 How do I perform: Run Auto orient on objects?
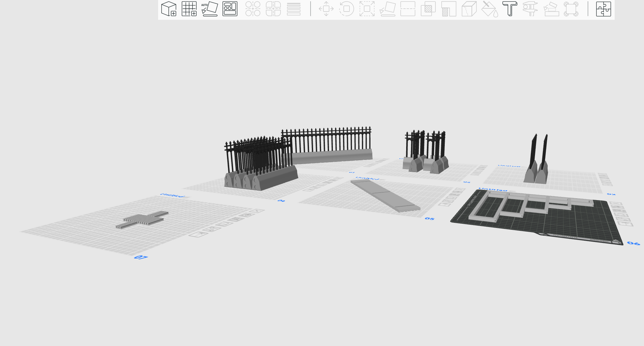click(x=209, y=9)
